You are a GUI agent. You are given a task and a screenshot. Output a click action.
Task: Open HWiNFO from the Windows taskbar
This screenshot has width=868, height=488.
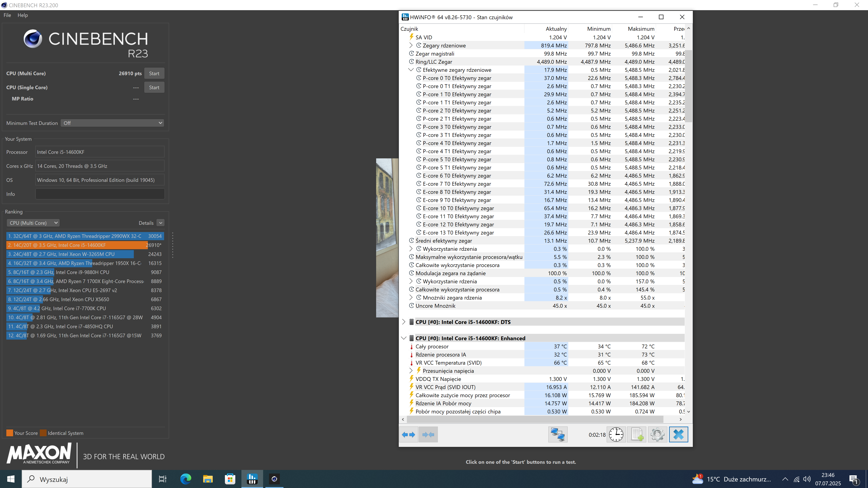pyautogui.click(x=252, y=479)
